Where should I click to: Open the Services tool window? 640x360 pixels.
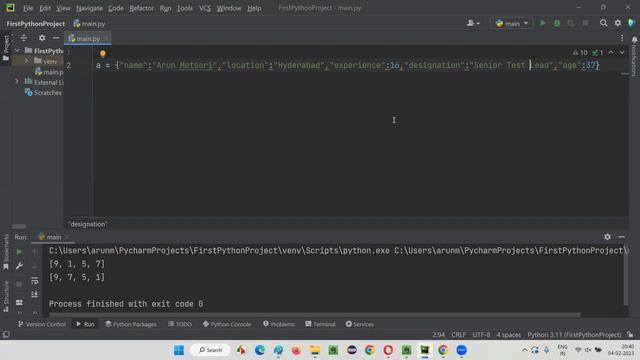pos(360,324)
